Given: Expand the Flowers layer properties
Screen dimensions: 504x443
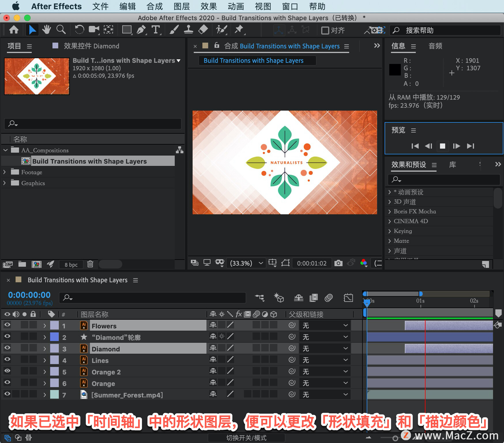Looking at the screenshot, I should tap(44, 326).
